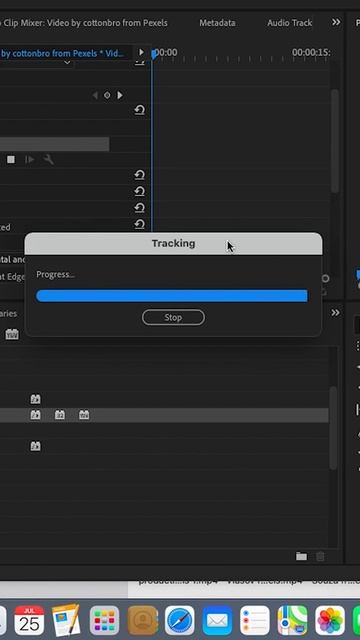The height and width of the screenshot is (640, 360).
Task: Open Photos from the Dock
Action: click(x=330, y=620)
